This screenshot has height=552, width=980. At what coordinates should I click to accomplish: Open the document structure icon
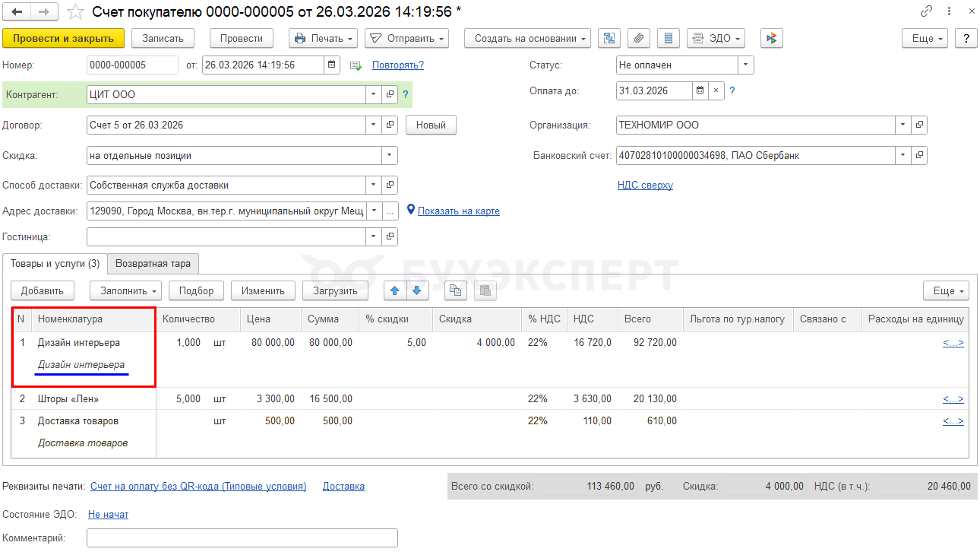click(x=610, y=38)
